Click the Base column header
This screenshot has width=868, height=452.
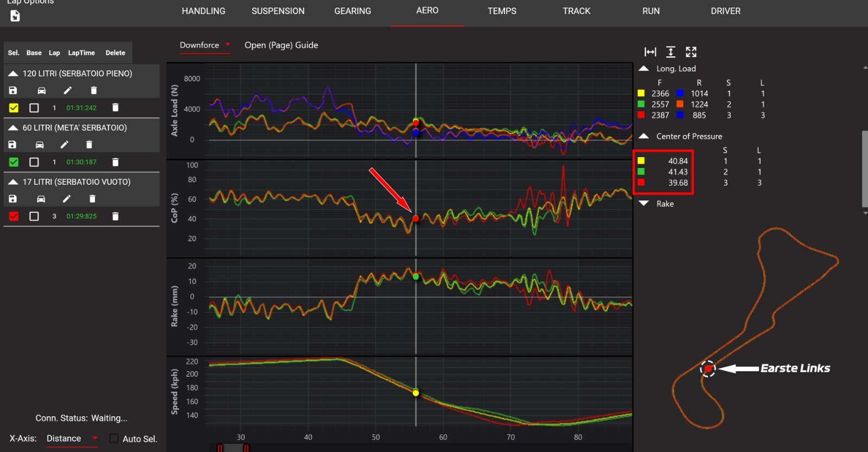point(34,53)
